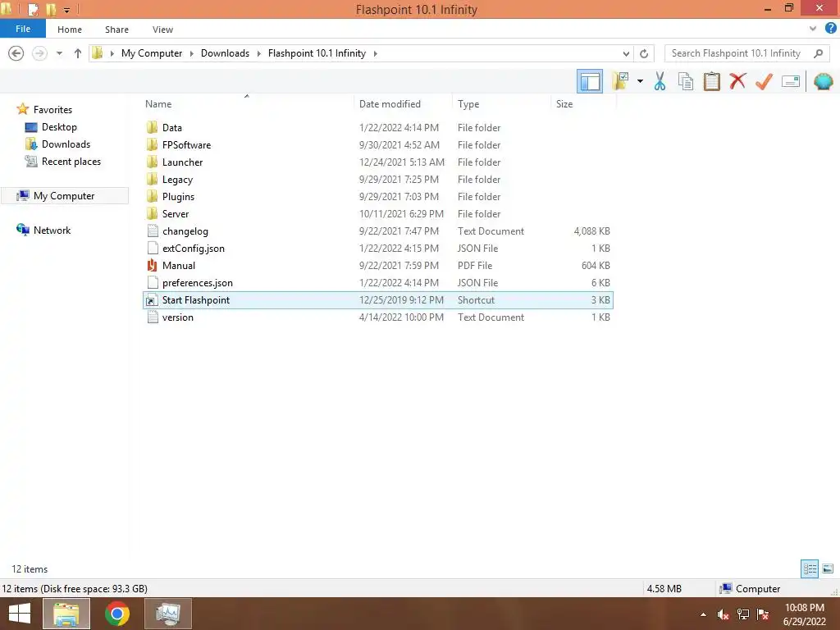Select the Start Flashpoint shortcut
The width and height of the screenshot is (840, 630).
click(377, 300)
